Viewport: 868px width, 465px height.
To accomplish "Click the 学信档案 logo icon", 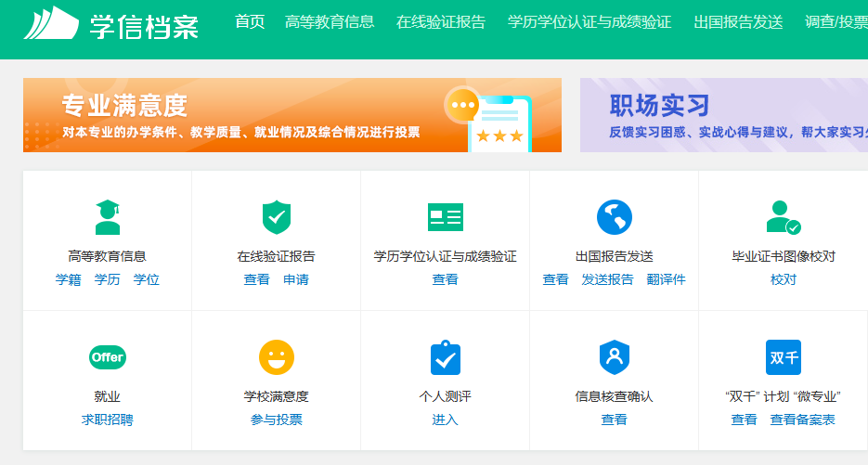I will point(51,22).
